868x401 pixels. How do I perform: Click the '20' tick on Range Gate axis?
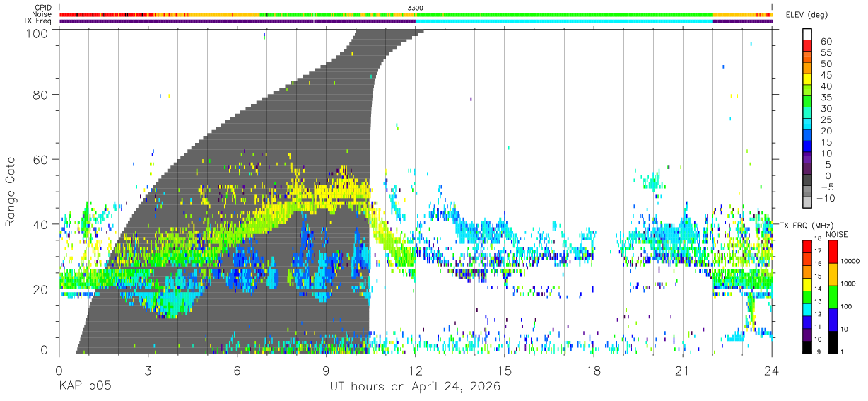pos(41,289)
